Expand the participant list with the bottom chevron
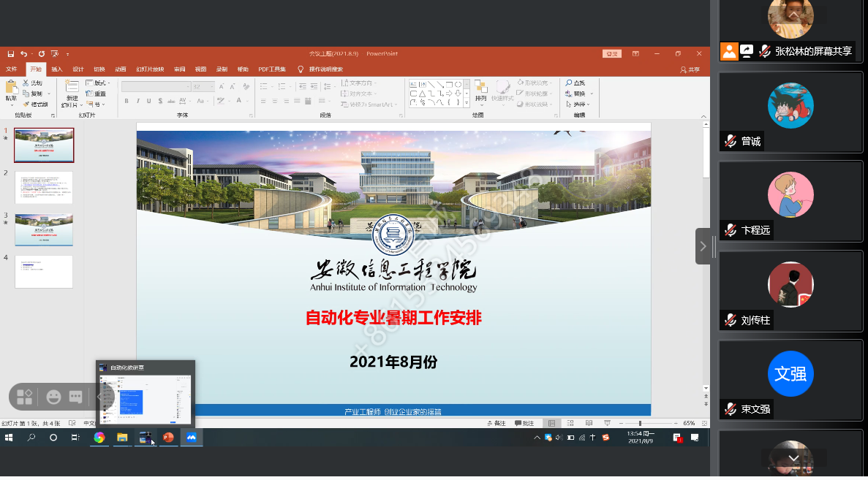 (x=793, y=458)
